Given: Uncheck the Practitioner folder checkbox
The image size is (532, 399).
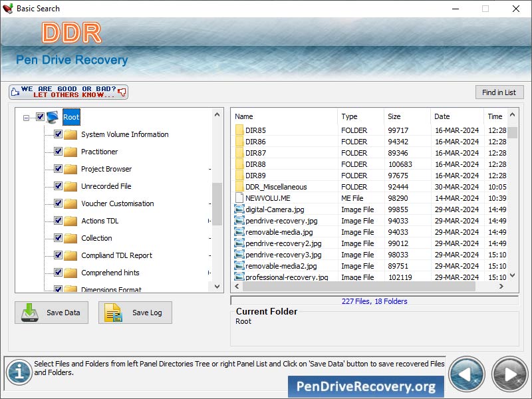Looking at the screenshot, I should (57, 152).
